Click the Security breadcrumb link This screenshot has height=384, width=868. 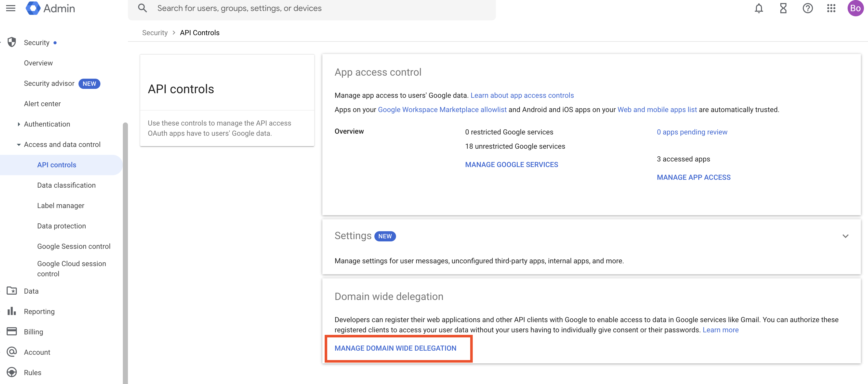(155, 33)
